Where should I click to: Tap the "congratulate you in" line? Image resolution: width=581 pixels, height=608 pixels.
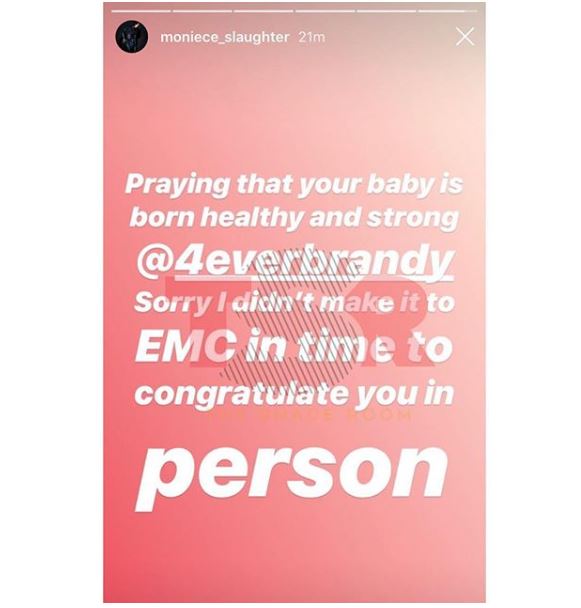294,395
